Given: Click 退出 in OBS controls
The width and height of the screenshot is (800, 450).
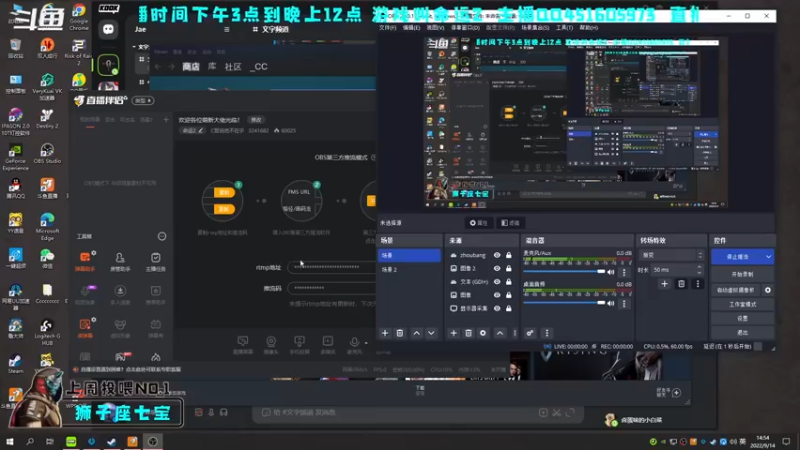Looking at the screenshot, I should 742,333.
